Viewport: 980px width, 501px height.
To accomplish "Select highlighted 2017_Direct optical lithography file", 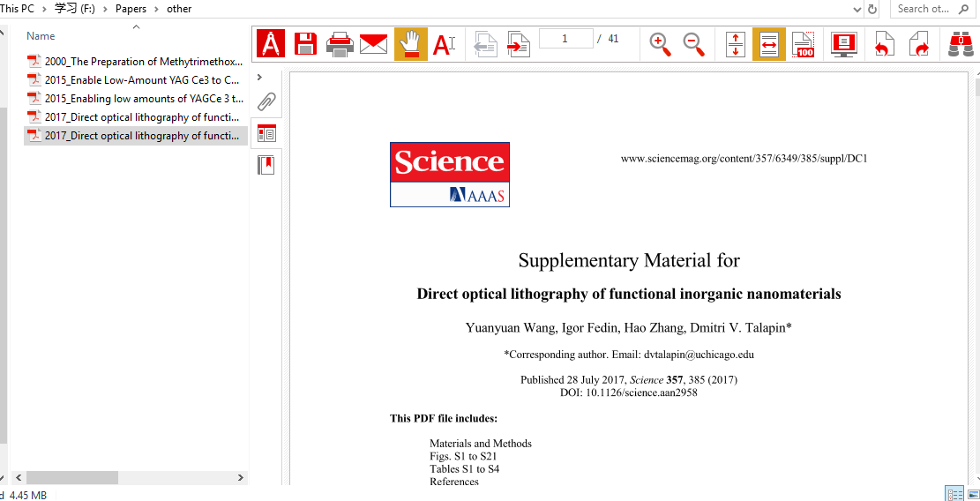I will coord(136,136).
